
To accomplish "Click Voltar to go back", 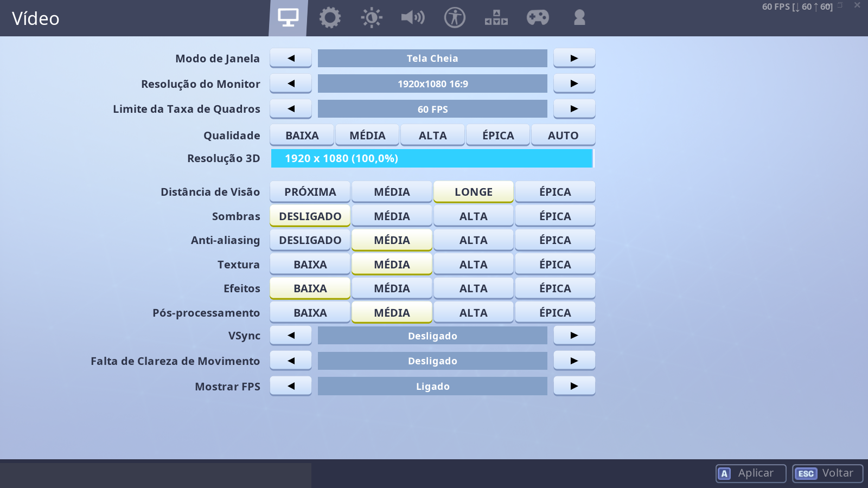I will (827, 473).
